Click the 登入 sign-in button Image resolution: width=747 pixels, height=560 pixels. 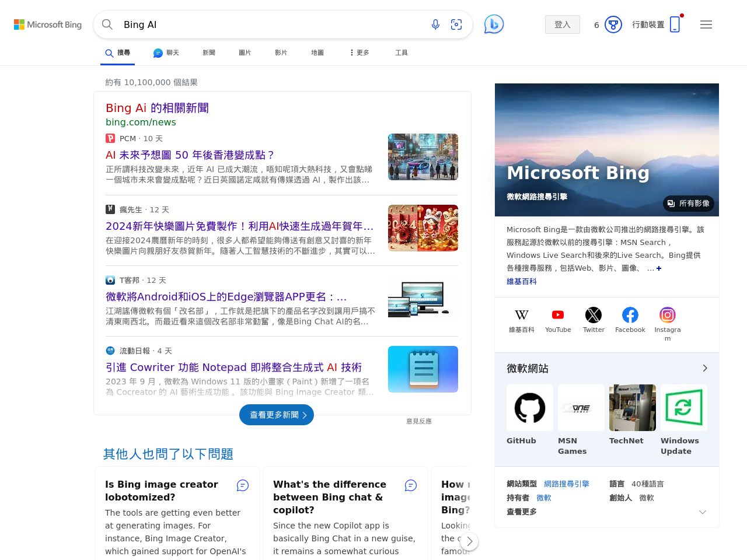pos(563,24)
